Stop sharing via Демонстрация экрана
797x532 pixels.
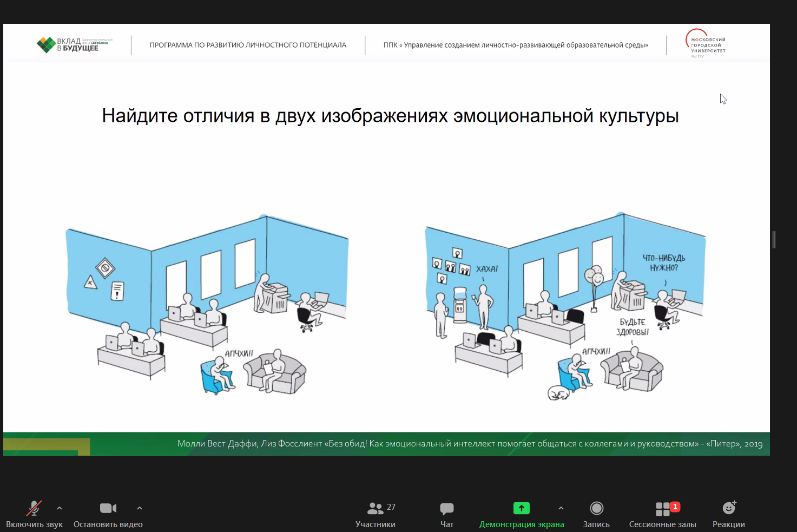click(x=521, y=508)
